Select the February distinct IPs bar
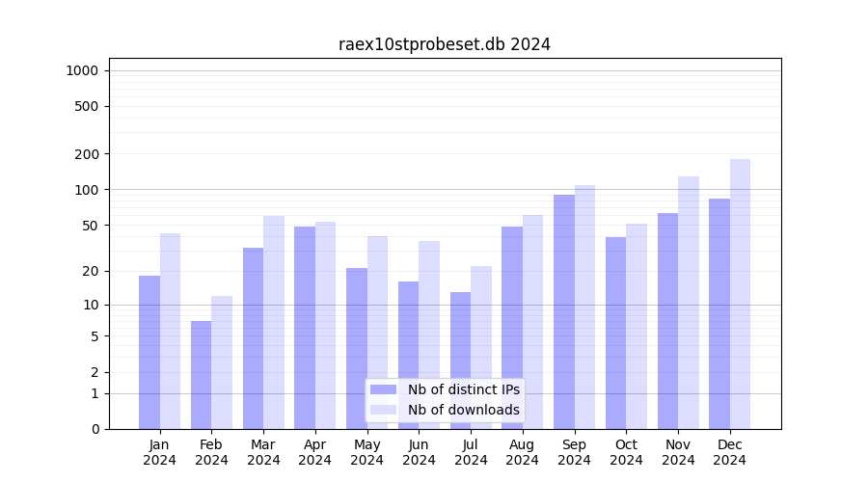Image resolution: width=868 pixels, height=482 pixels. (x=201, y=375)
